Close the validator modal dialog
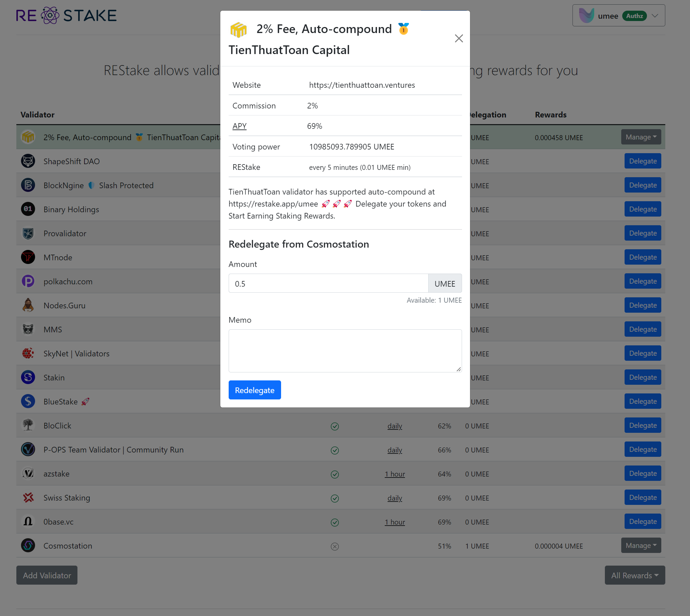Viewport: 690px width, 616px height. (x=458, y=39)
